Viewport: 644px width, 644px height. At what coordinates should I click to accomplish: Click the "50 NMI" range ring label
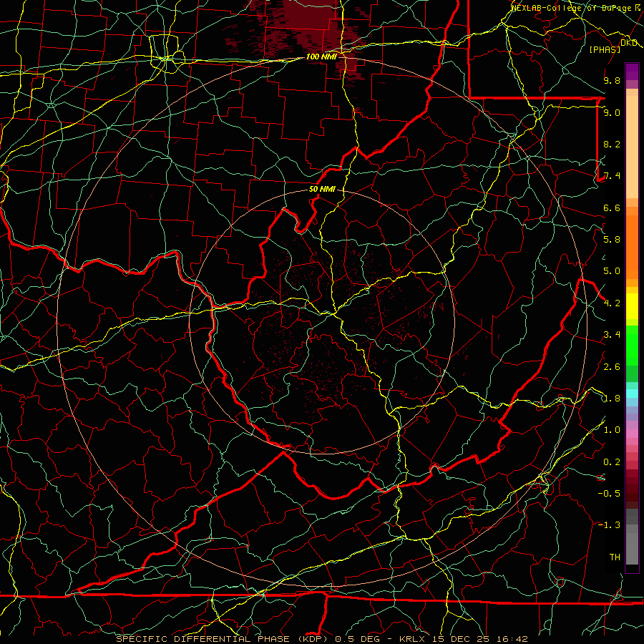point(322,190)
